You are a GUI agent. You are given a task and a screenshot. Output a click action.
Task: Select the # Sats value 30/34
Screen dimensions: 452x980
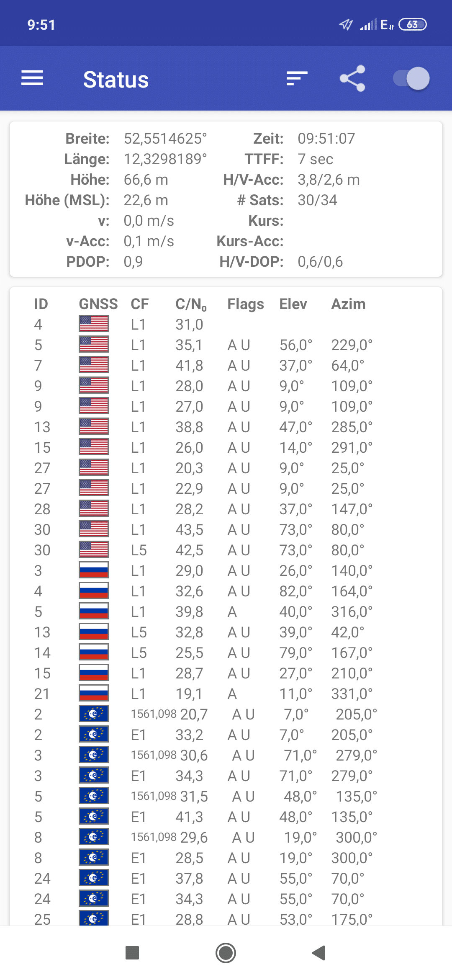click(x=317, y=200)
